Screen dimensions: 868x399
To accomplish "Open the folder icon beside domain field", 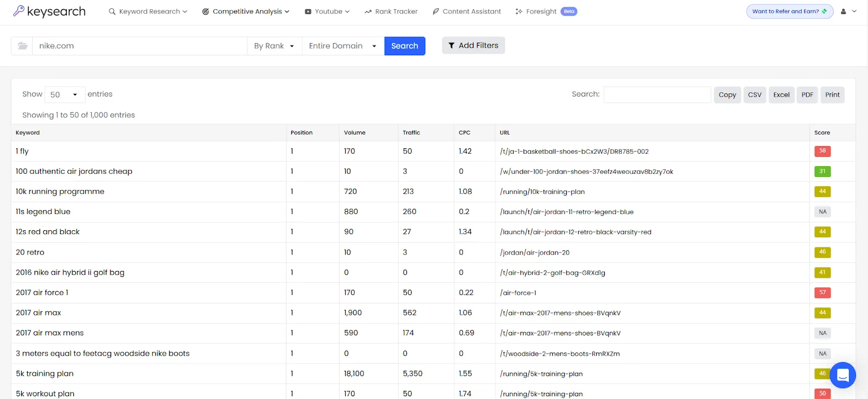I will point(22,46).
